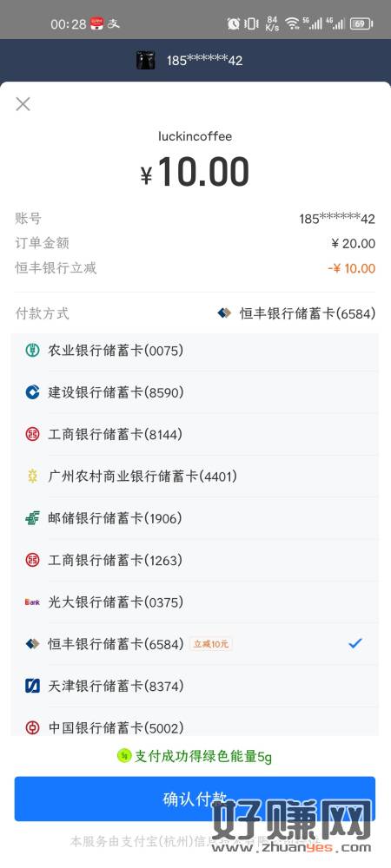
Task: Select 工商银行储蓄卡(1263) as payment card
Action: point(195,560)
